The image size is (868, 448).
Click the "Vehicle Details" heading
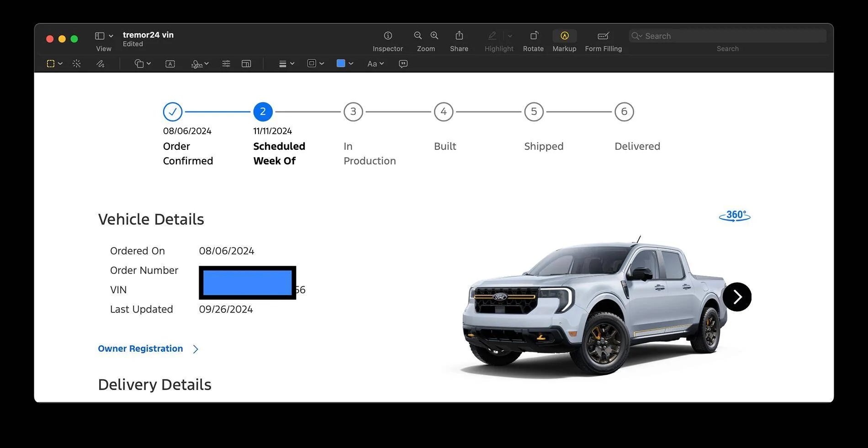pos(151,219)
